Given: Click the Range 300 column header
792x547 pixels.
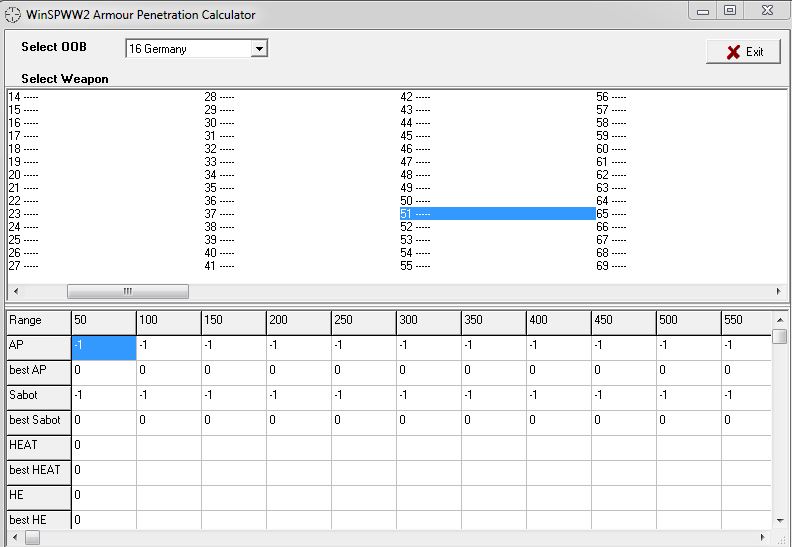Looking at the screenshot, I should [428, 321].
